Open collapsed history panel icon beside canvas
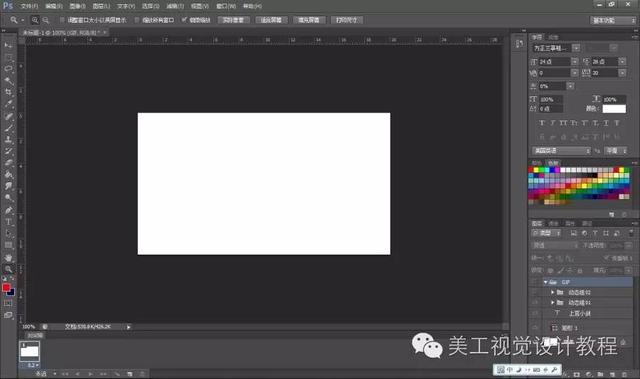This screenshot has height=379, width=640. click(x=519, y=43)
